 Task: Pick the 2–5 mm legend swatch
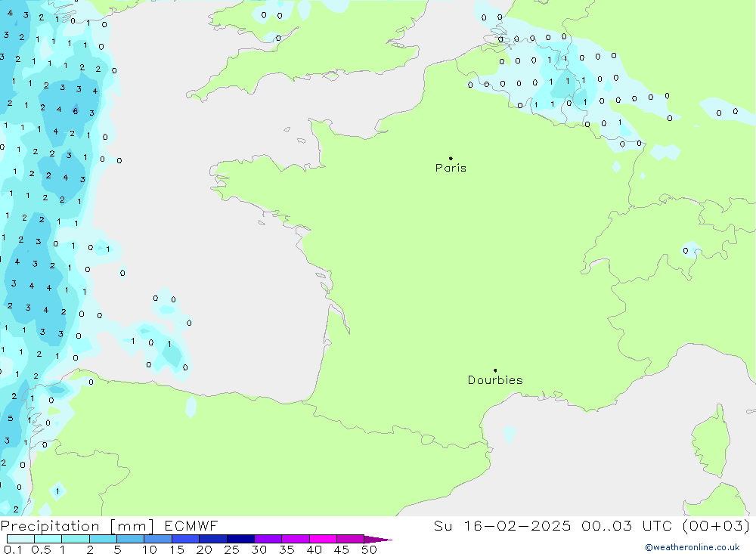[103, 539]
